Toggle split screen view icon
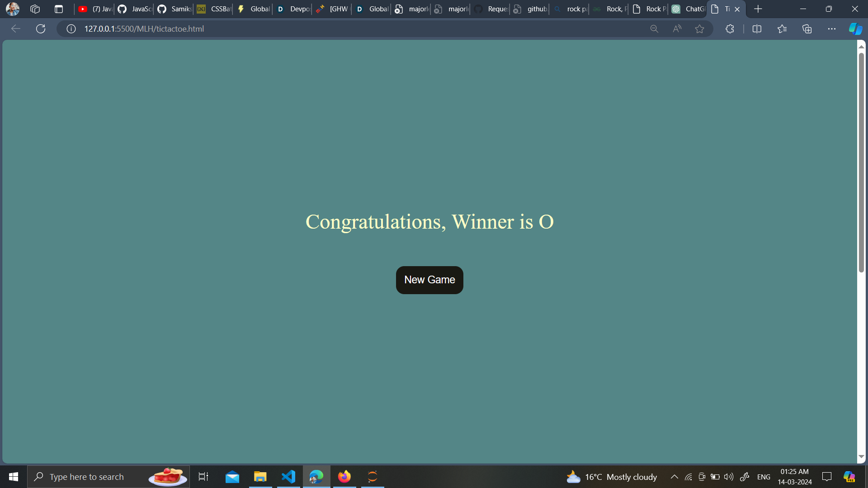 757,29
